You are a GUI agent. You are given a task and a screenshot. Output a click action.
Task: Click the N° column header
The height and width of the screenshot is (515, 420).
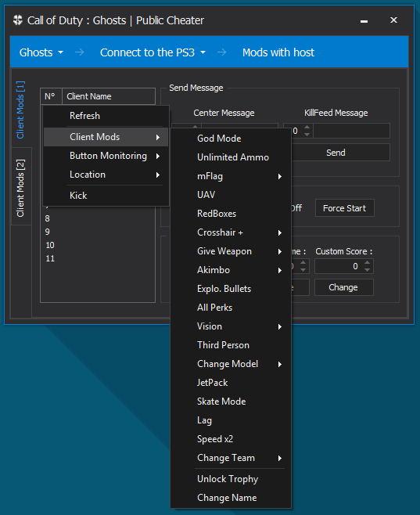pos(51,96)
